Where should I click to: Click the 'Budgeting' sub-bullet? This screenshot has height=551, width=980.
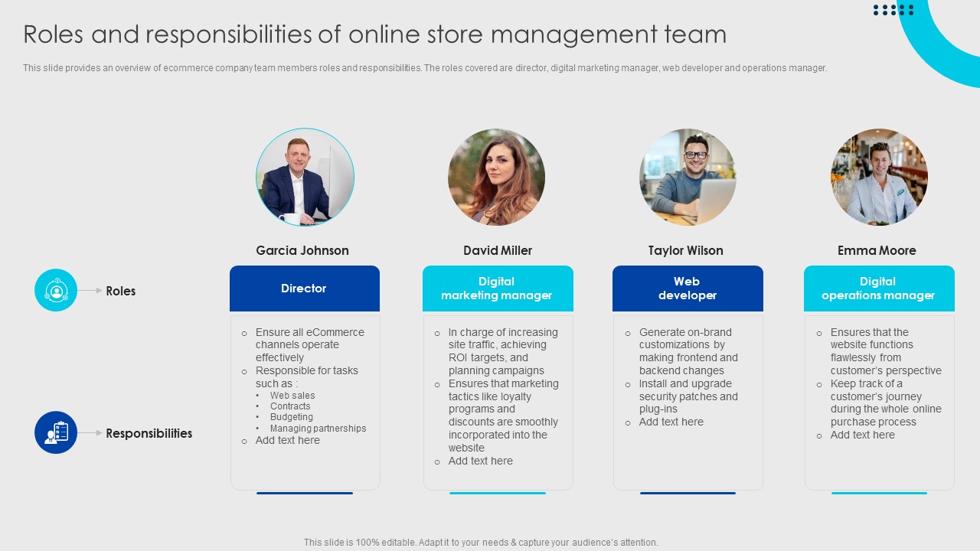coord(292,417)
